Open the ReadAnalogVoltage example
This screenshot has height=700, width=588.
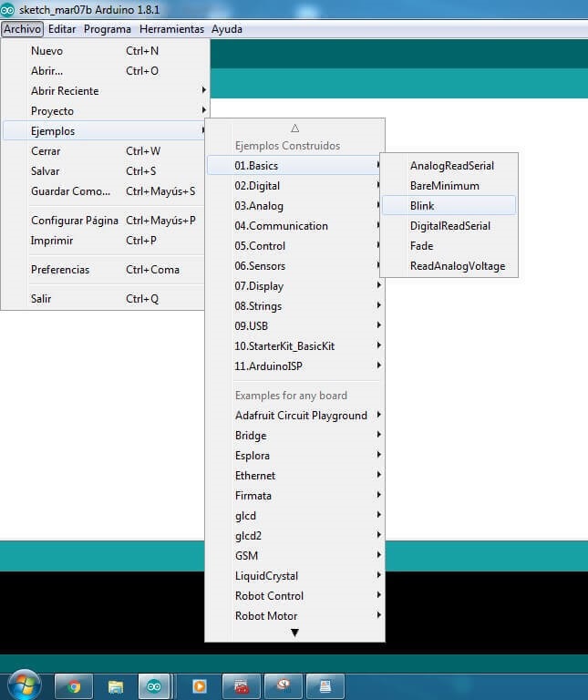click(449, 266)
